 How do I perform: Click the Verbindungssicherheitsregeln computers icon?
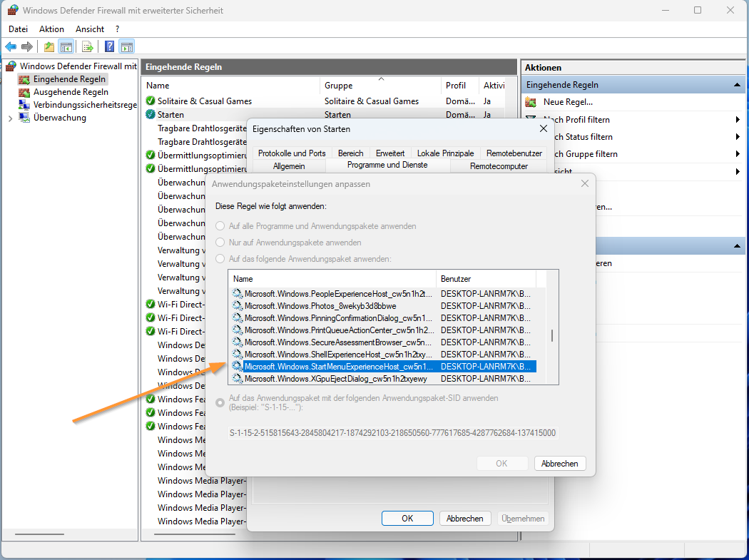pyautogui.click(x=24, y=105)
